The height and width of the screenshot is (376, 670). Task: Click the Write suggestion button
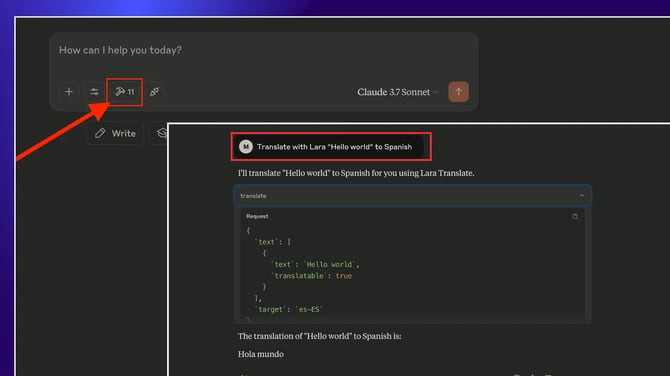click(x=115, y=133)
